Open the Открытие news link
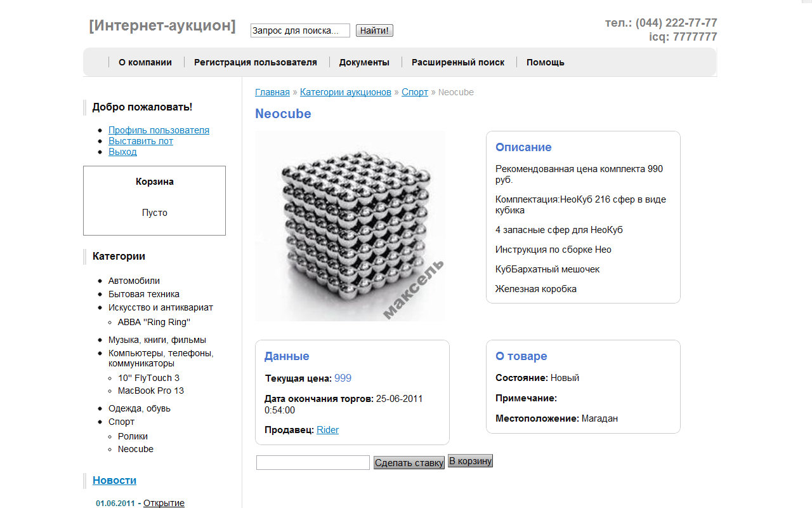 (x=164, y=503)
